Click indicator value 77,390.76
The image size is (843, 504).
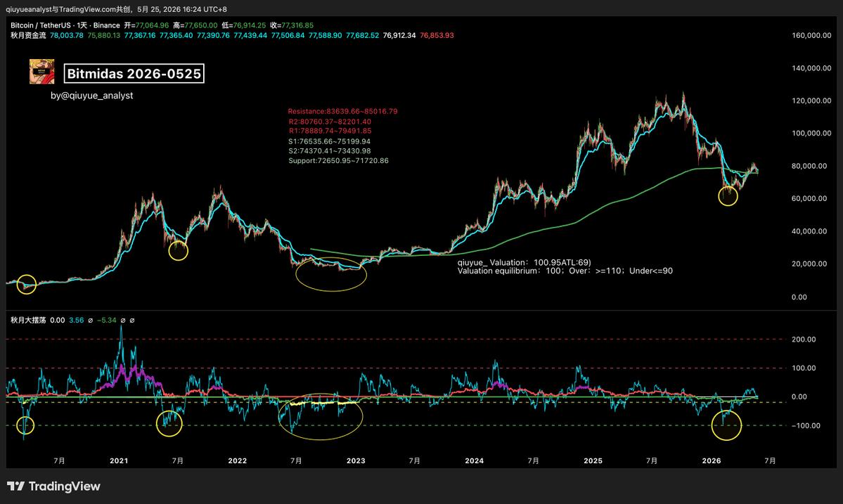[x=213, y=35]
